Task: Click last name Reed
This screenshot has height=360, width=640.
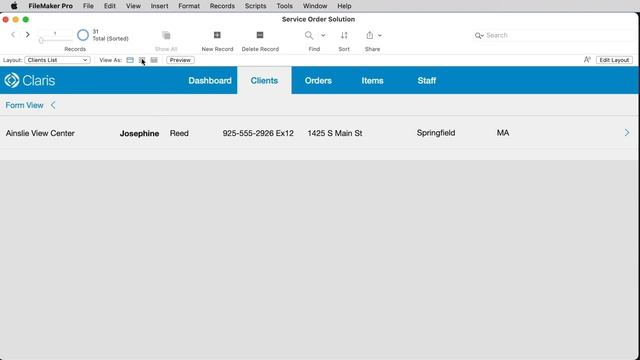Action: [x=179, y=133]
